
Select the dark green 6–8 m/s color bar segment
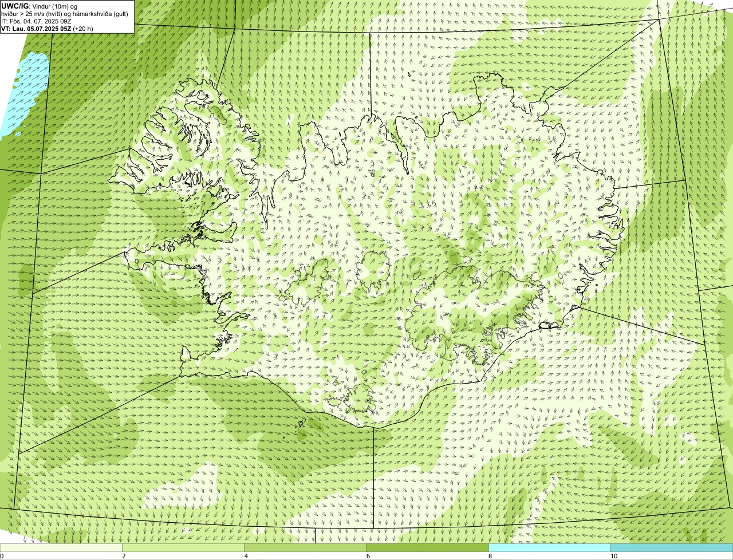[427, 547]
